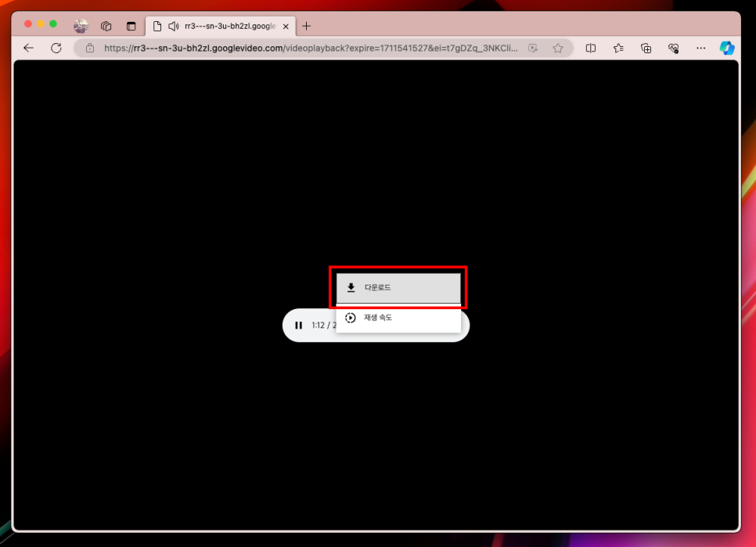Choose 다운로드 from the video menu

tap(398, 288)
